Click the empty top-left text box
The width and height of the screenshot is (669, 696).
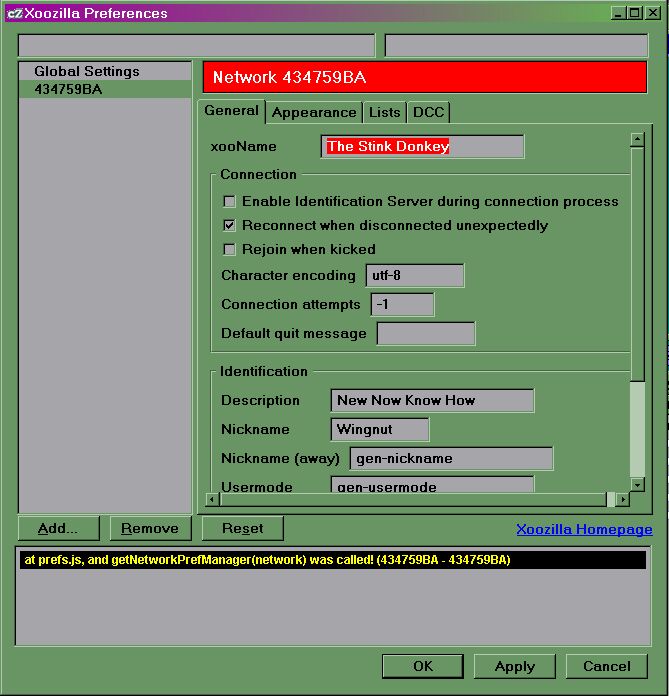click(196, 46)
